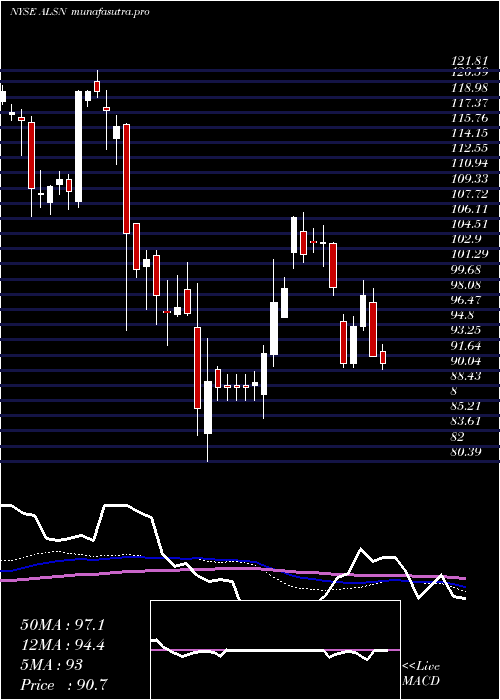Click the 96.47 price level label

(466, 300)
